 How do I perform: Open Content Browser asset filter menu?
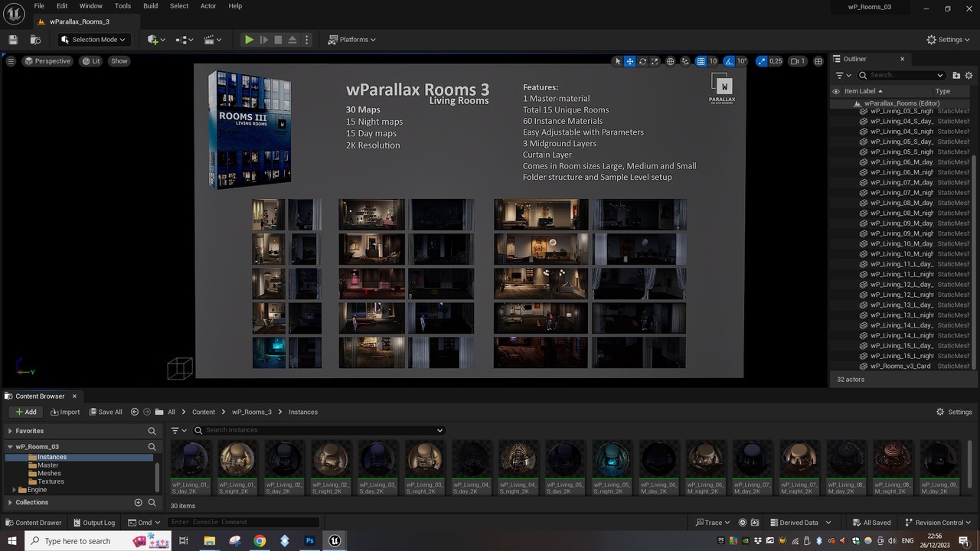[178, 430]
